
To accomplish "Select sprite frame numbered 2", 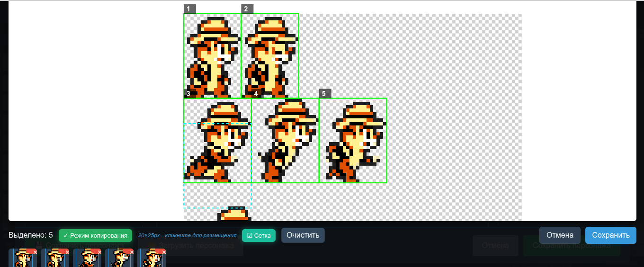I will point(270,56).
